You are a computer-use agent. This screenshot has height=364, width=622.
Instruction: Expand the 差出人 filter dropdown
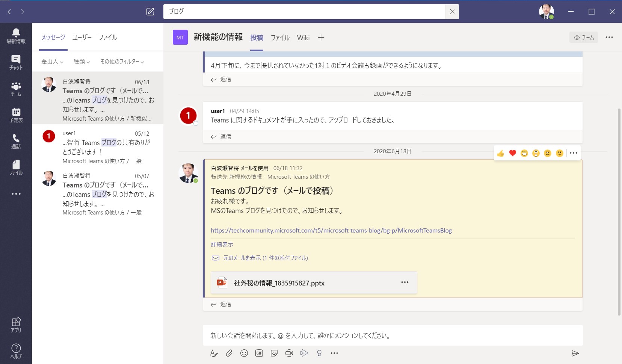(x=52, y=62)
